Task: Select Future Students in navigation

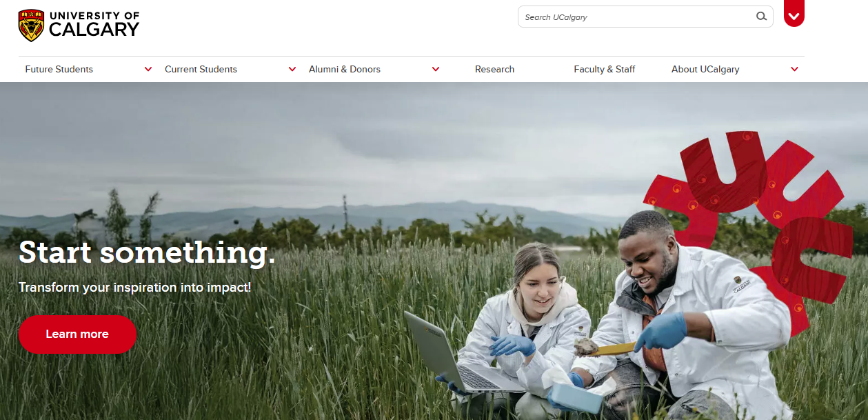Action: pos(59,69)
